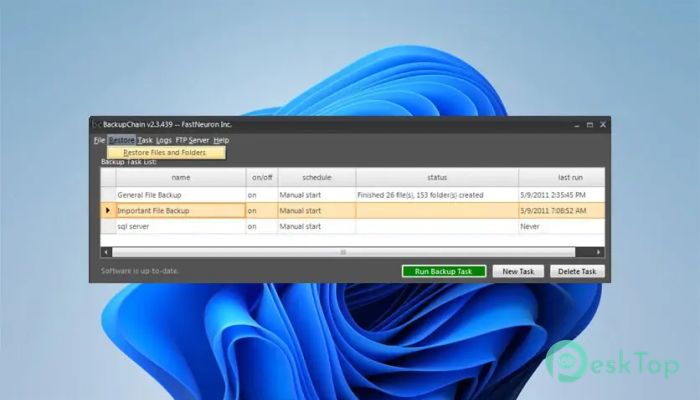Click Manual start cell of General File Backup

point(317,195)
